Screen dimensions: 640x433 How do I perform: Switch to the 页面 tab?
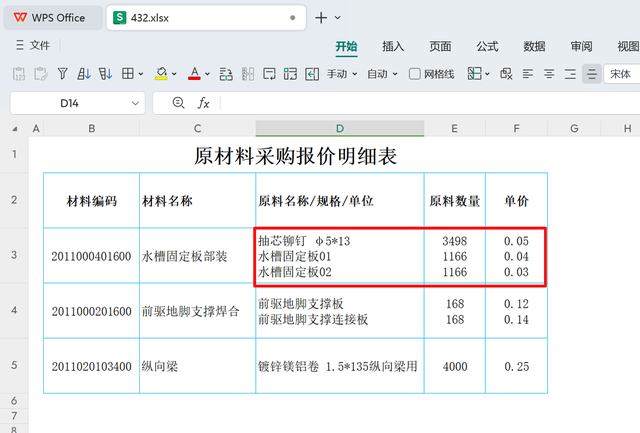coord(440,47)
